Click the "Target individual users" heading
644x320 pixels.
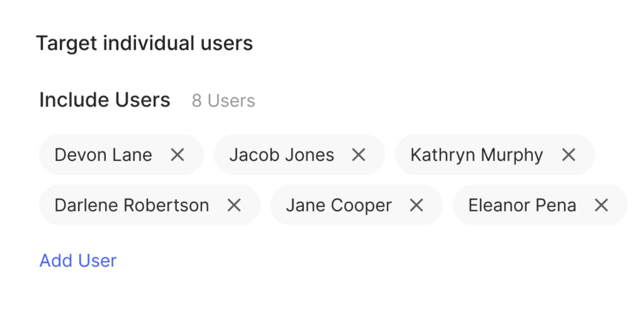144,43
